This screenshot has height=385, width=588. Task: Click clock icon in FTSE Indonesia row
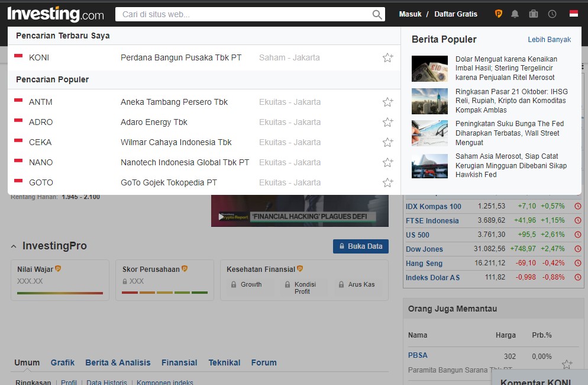click(578, 220)
